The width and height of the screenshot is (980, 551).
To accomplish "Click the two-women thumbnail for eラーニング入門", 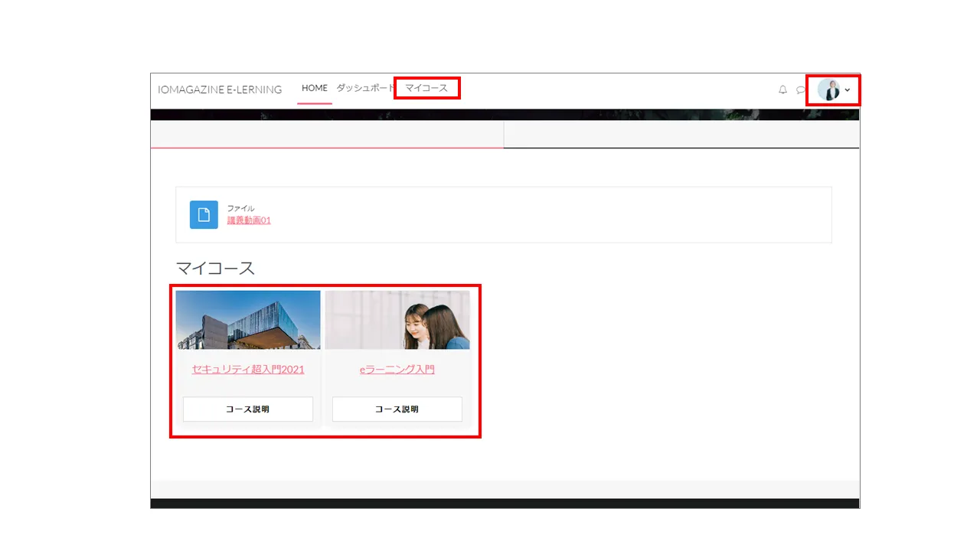I will 397,320.
